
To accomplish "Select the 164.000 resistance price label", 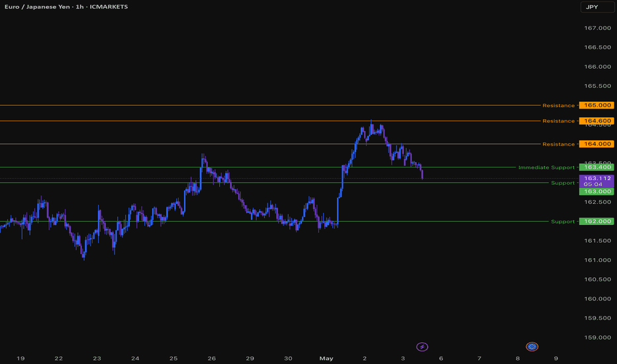I will [596, 144].
